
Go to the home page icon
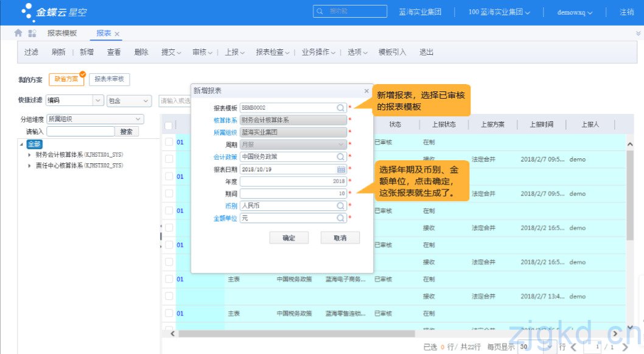coord(18,33)
